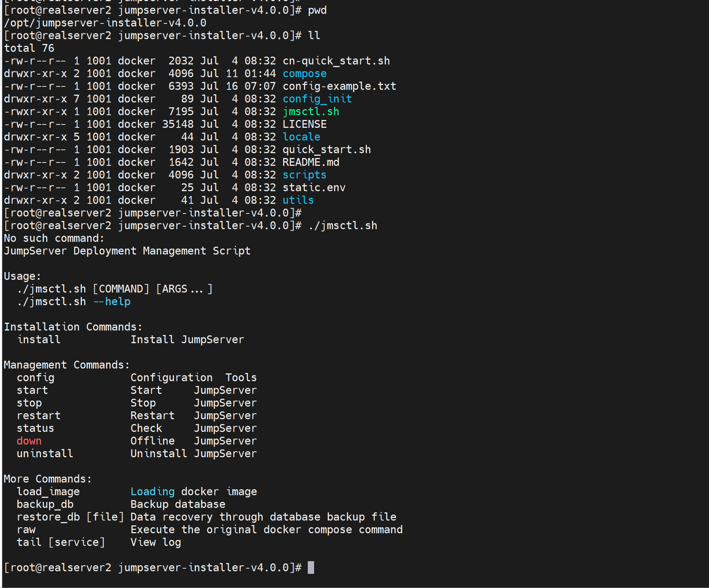Click the LICENSE file name

304,124
